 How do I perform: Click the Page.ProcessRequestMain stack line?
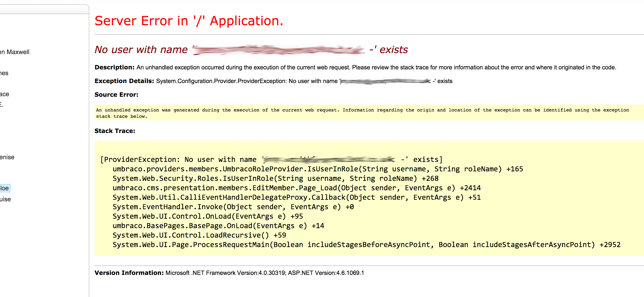[367, 245]
